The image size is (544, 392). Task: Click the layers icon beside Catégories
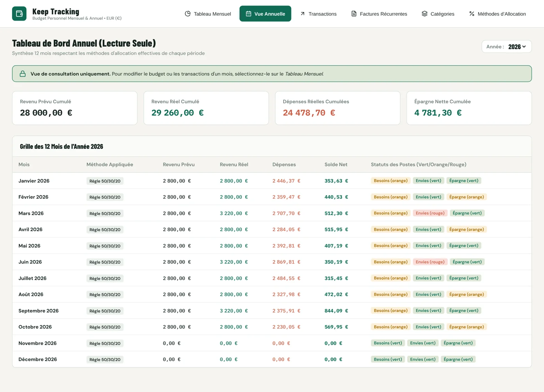tap(425, 14)
